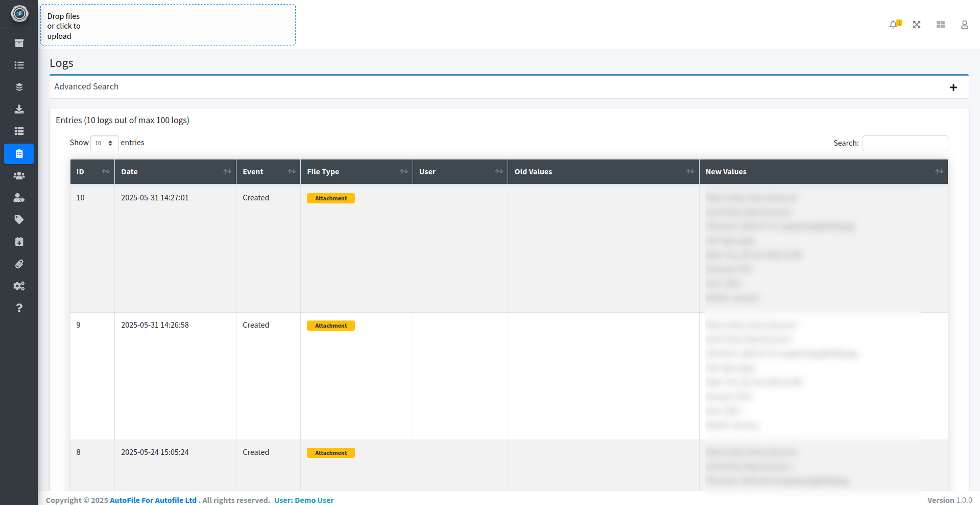Viewport: 980px width, 505px height.
Task: Open the Calendar add section in sidebar
Action: 19,241
